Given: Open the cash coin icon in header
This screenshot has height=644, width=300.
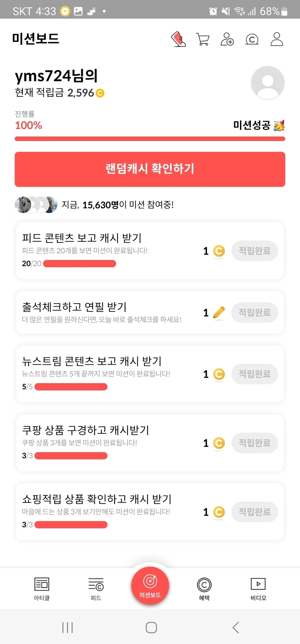Looking at the screenshot, I should click(x=252, y=39).
